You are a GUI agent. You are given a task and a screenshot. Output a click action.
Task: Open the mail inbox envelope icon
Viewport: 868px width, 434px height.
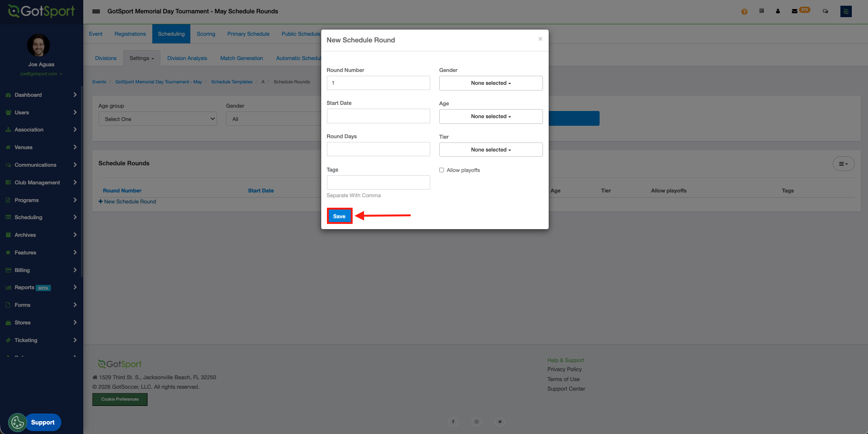pos(794,11)
